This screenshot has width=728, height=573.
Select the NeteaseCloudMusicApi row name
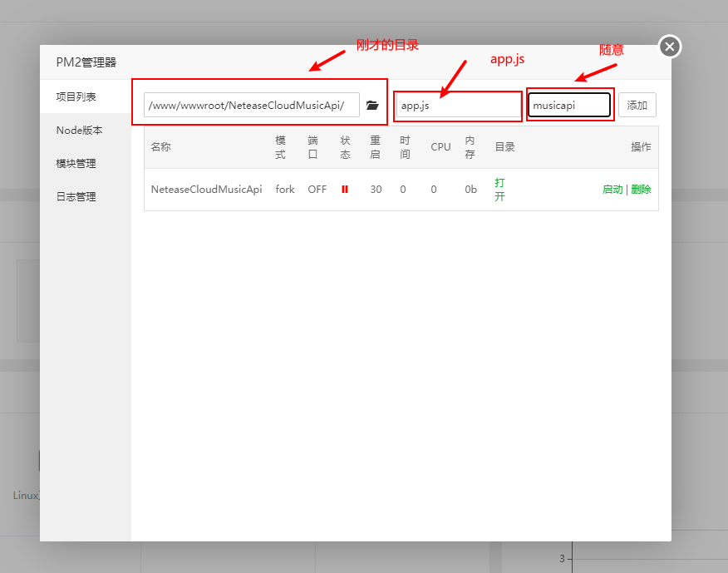pos(206,189)
